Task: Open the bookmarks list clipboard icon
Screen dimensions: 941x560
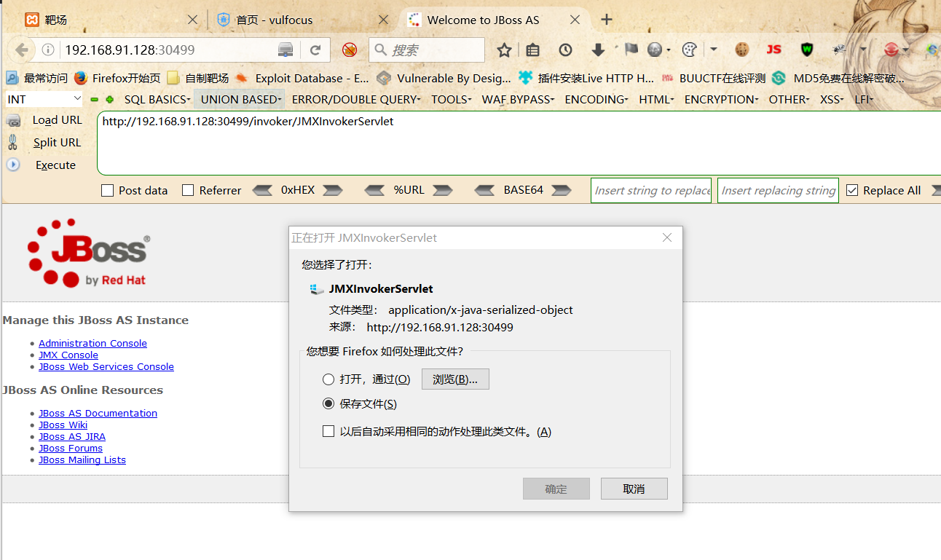Action: [x=533, y=50]
